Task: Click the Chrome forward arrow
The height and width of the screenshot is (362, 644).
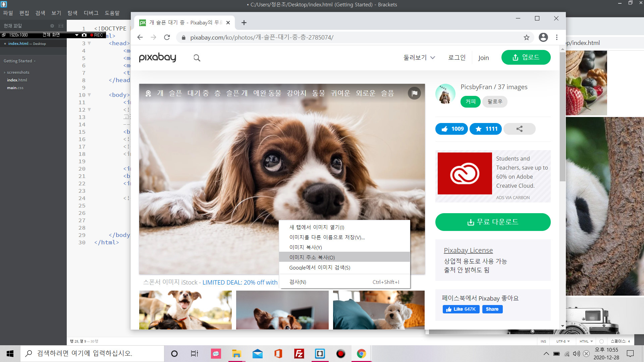Action: [x=153, y=37]
